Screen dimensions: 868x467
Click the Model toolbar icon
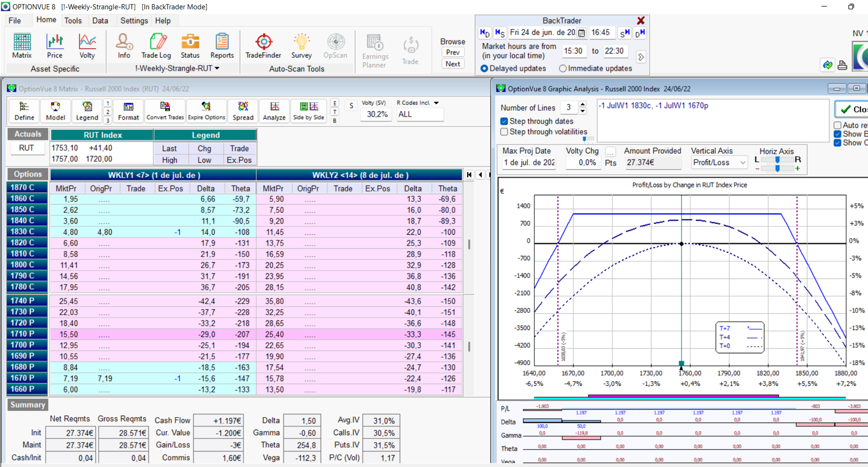pyautogui.click(x=55, y=111)
